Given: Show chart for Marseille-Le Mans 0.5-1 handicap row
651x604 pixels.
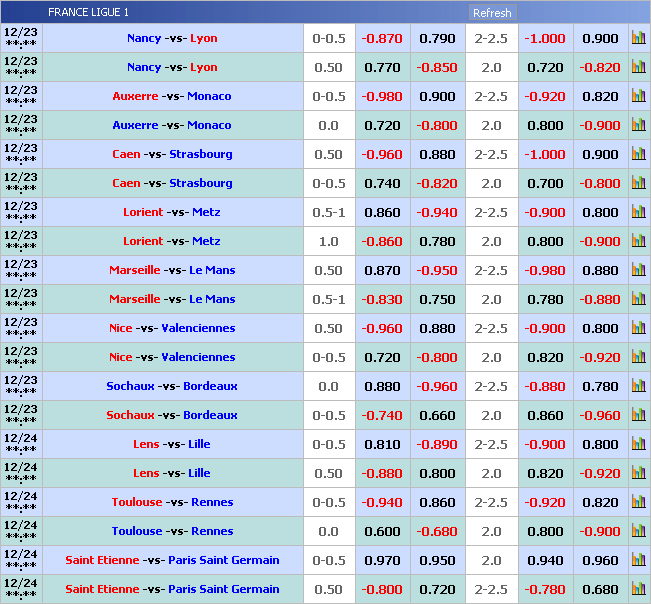Looking at the screenshot, I should pyautogui.click(x=638, y=299).
